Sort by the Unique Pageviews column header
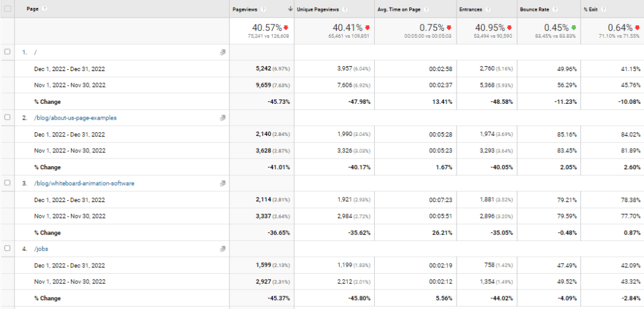The image size is (644, 309). click(x=319, y=9)
